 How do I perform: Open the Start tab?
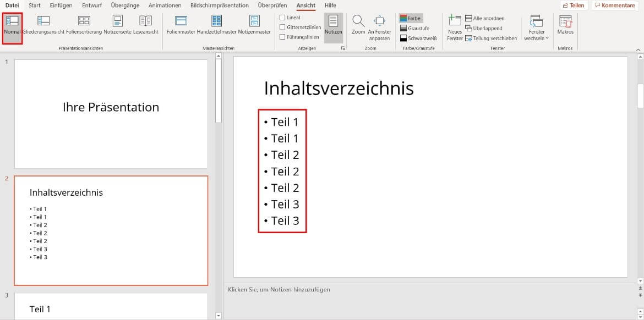35,5
